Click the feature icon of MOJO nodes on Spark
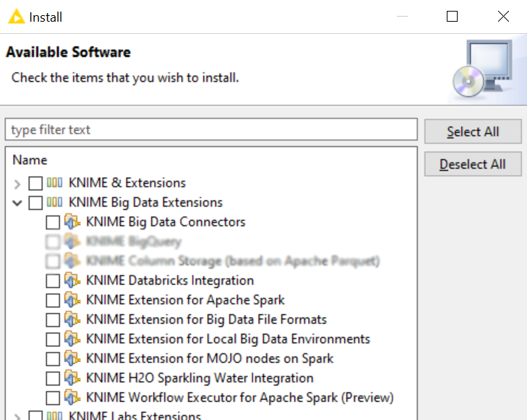This screenshot has width=527, height=420. pyautogui.click(x=72, y=358)
